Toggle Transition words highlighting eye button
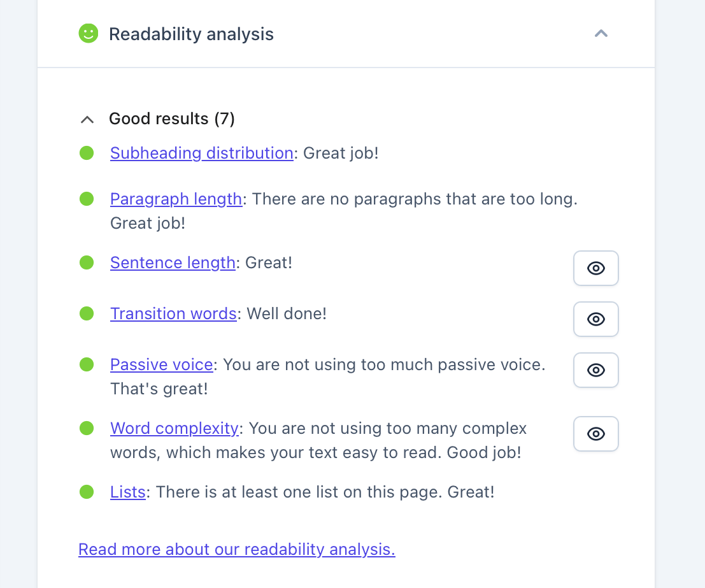 pos(595,319)
